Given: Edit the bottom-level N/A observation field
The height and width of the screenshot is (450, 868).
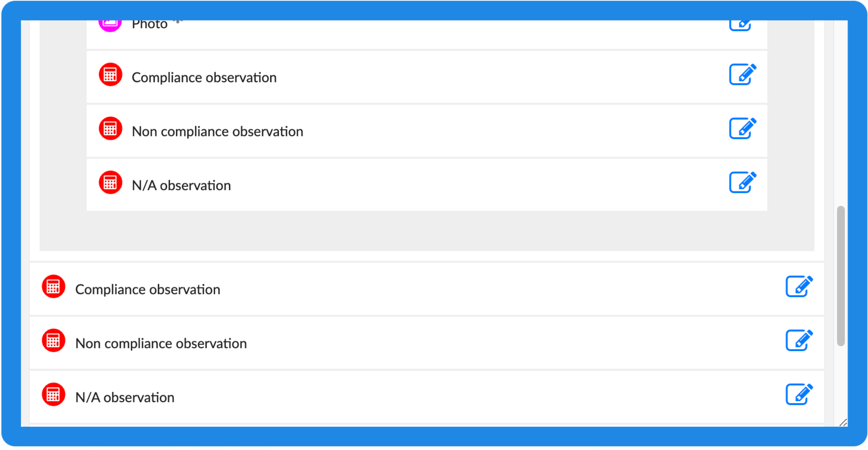Looking at the screenshot, I should tap(798, 394).
